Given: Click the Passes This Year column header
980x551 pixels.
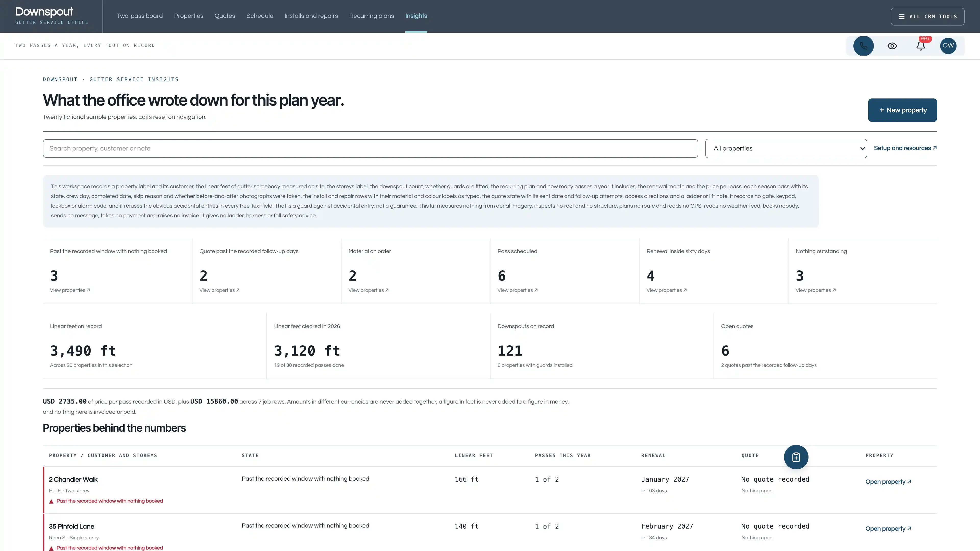Looking at the screenshot, I should (x=563, y=456).
